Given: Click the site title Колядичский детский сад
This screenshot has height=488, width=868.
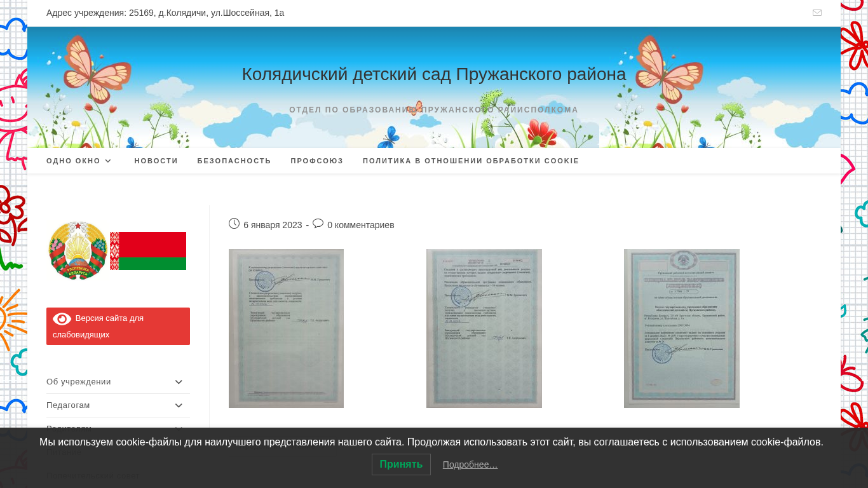Looking at the screenshot, I should [x=434, y=74].
